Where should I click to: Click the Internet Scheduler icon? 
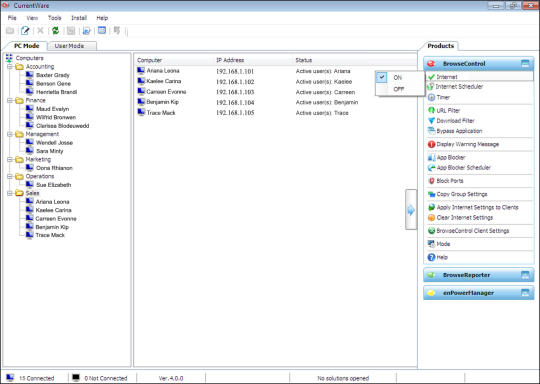point(430,87)
